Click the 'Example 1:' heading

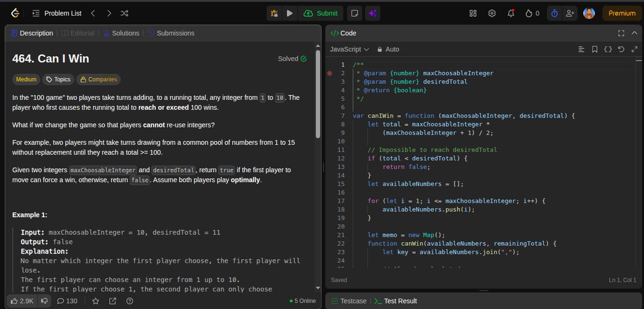[x=30, y=215]
